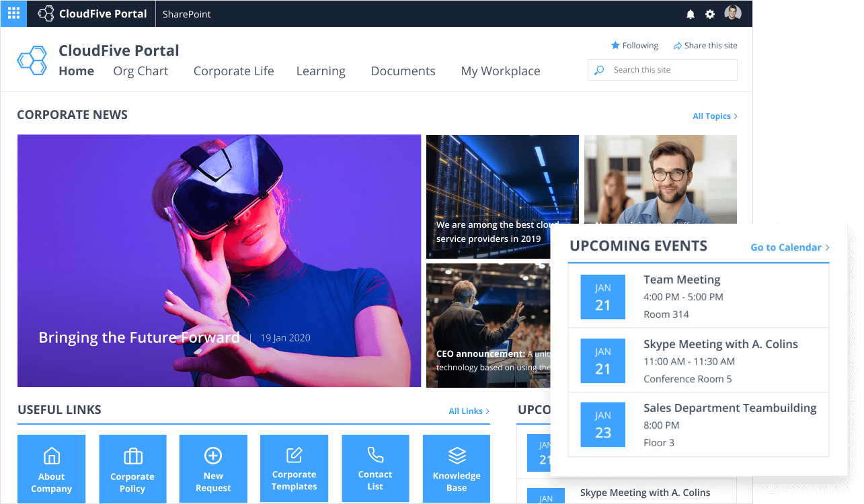Open the Corporate Policy tile
Viewport: 864px width, 504px height.
pos(132,469)
